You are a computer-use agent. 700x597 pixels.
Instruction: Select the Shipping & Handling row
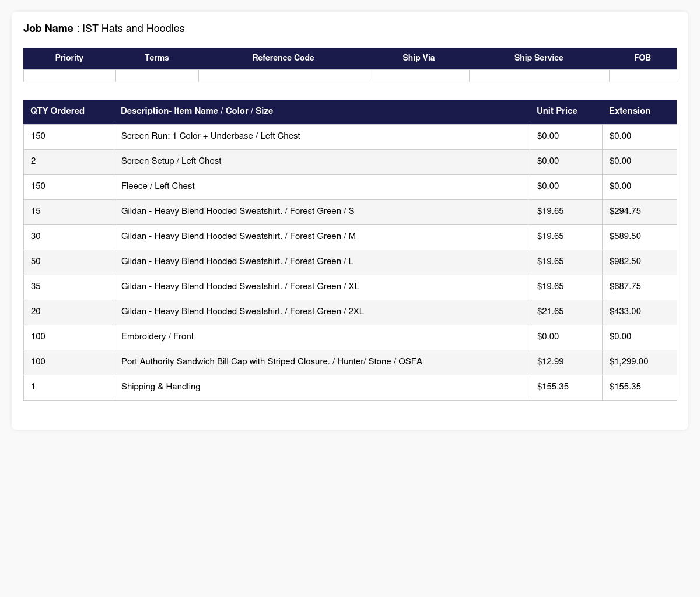click(x=350, y=387)
